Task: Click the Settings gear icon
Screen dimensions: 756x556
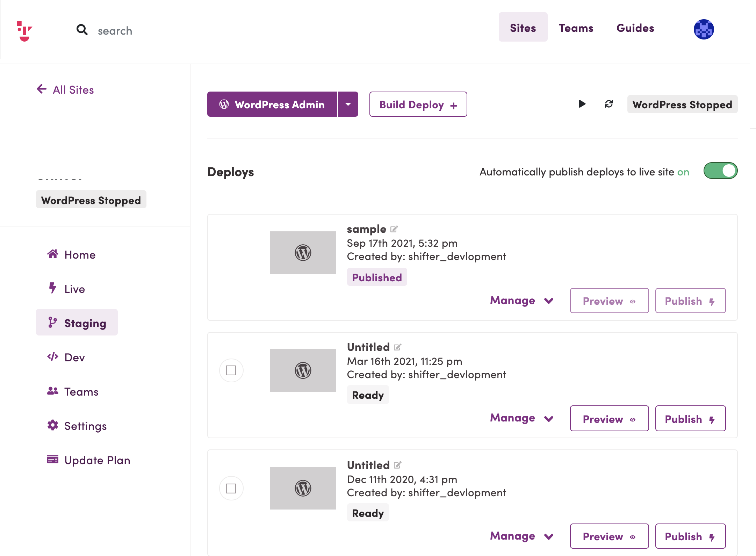Action: point(53,425)
